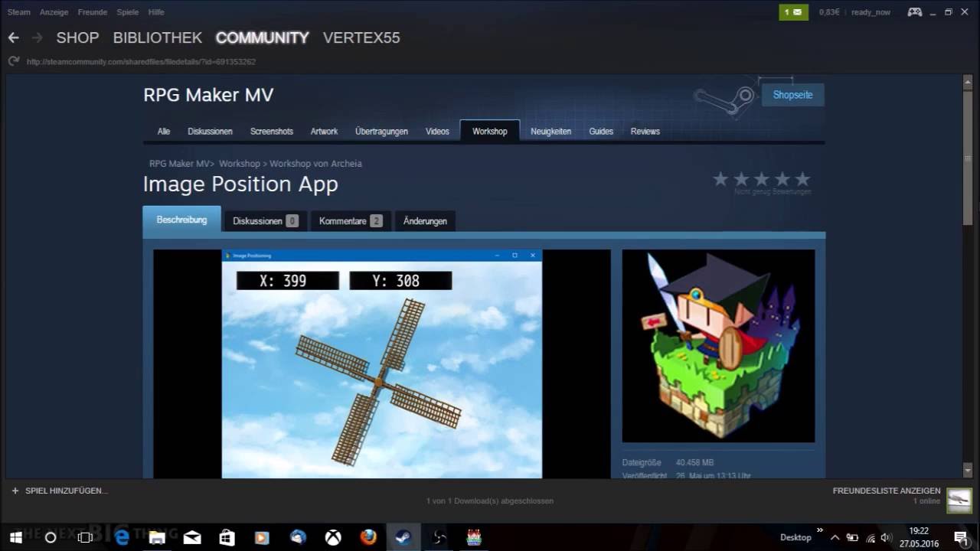Open the Mail app from the taskbar
The image size is (980, 551).
pos(192,537)
